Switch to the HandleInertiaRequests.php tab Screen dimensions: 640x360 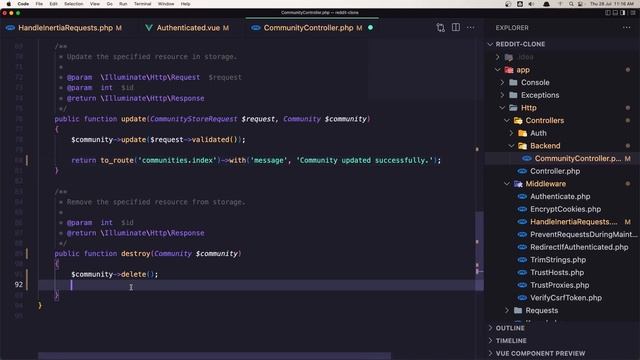65,28
